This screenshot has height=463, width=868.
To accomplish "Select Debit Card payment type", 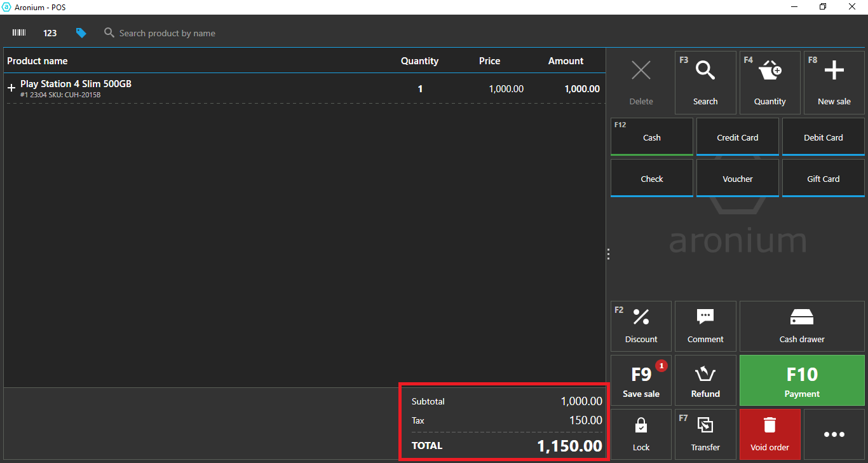I will [x=823, y=137].
